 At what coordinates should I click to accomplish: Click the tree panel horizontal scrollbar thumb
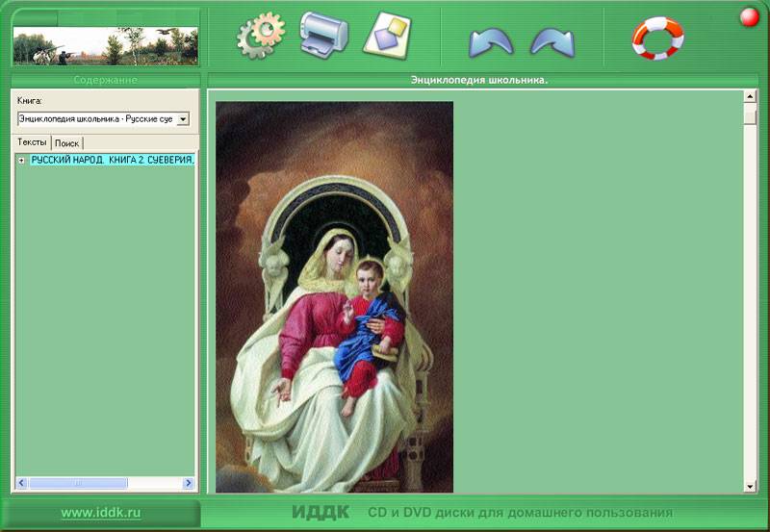77,483
